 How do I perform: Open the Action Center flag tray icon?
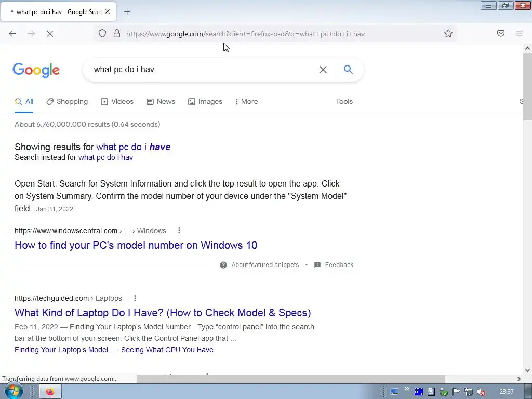[x=456, y=392]
